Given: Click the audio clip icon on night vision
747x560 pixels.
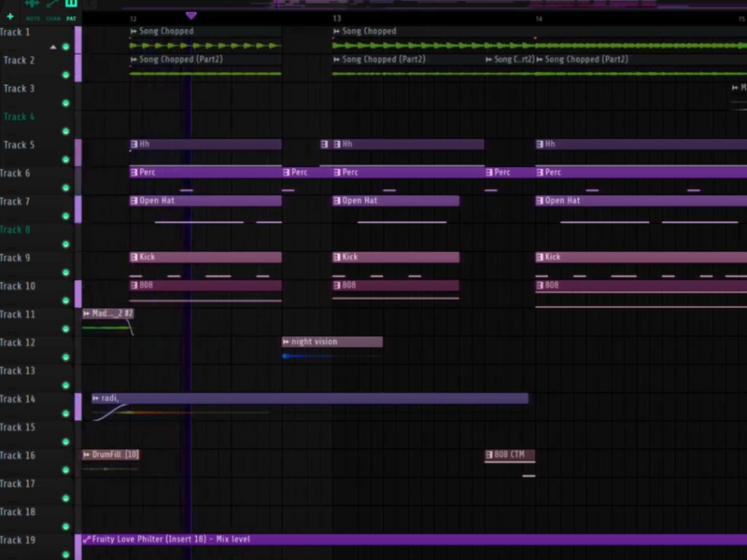Looking at the screenshot, I should [287, 342].
